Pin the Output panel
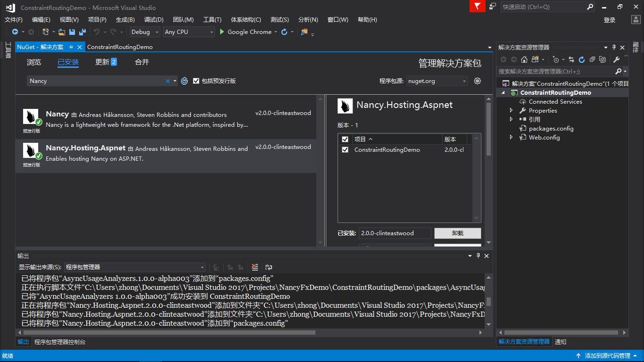Viewport: 644px width, 362px height. tap(478, 256)
